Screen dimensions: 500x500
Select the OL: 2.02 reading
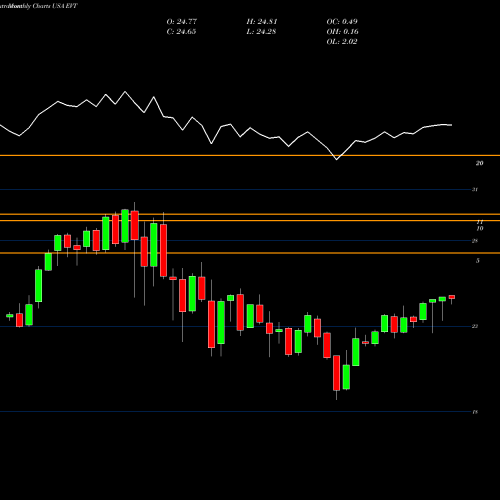[342, 42]
